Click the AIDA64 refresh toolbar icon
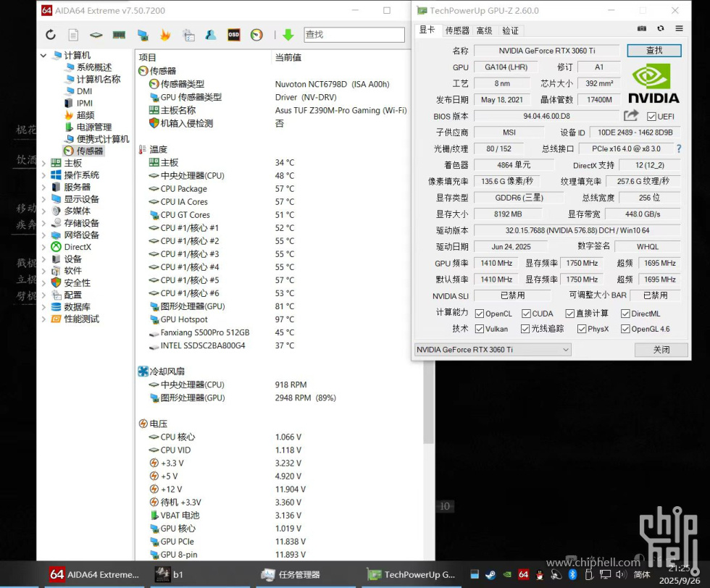 [x=51, y=35]
